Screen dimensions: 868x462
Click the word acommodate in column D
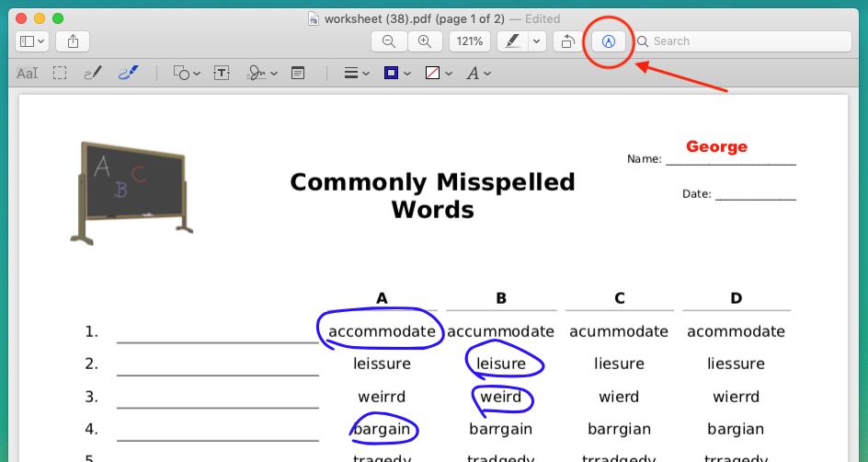click(x=736, y=331)
